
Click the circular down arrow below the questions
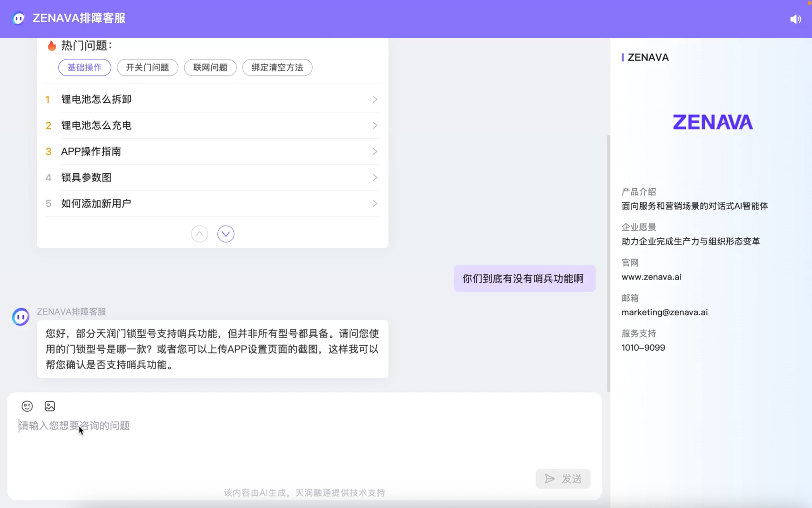(x=226, y=234)
